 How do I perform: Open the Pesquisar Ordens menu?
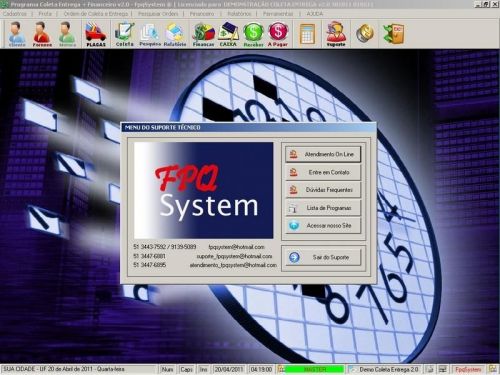[158, 14]
